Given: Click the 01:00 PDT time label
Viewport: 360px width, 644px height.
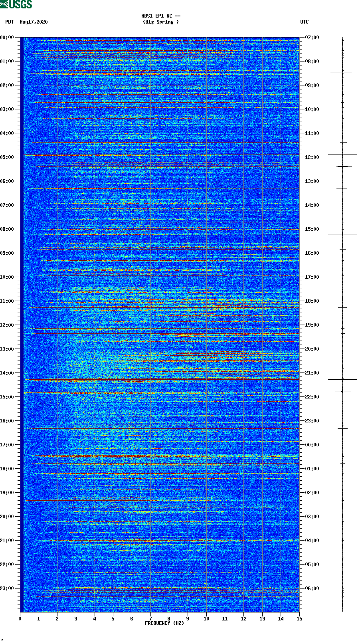Looking at the screenshot, I should point(7,61).
